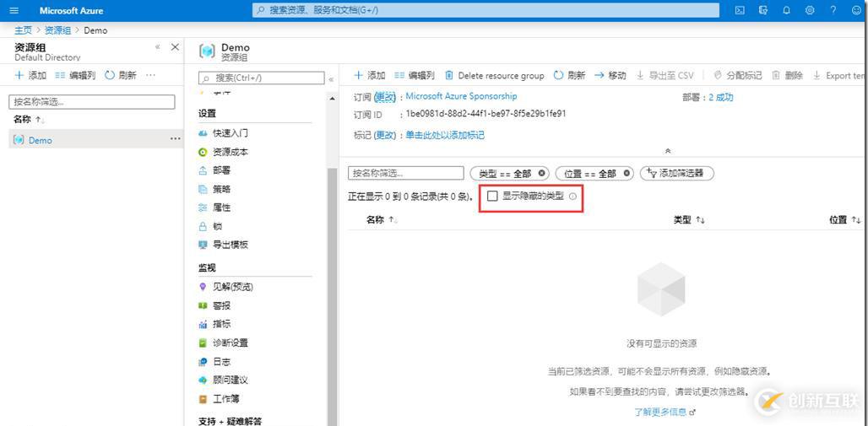Image resolution: width=868 pixels, height=426 pixels.
Task: Check 显示隐藏的类型 checkbox
Action: tap(492, 196)
